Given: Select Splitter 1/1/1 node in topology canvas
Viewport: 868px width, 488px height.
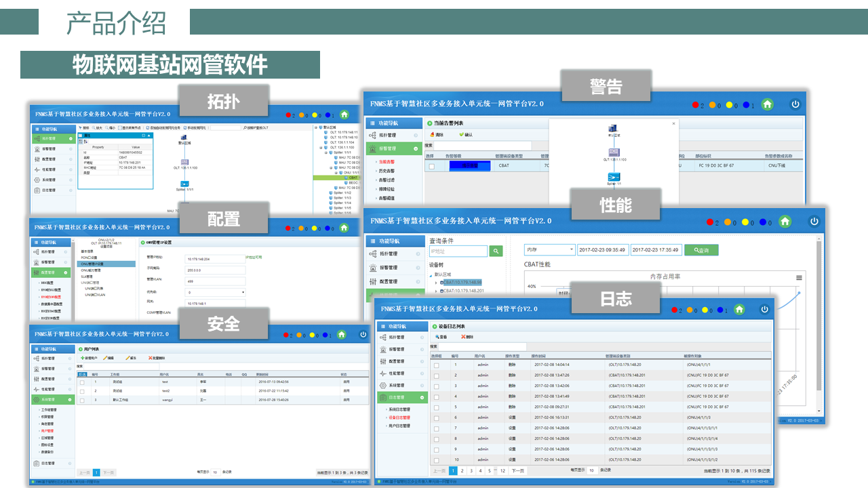Looking at the screenshot, I should tap(184, 184).
